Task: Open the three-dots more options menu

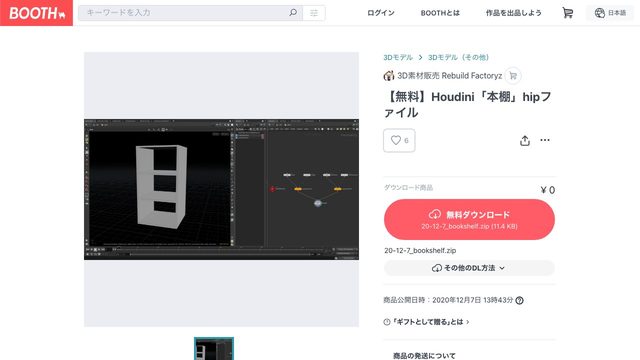Action: (x=545, y=140)
